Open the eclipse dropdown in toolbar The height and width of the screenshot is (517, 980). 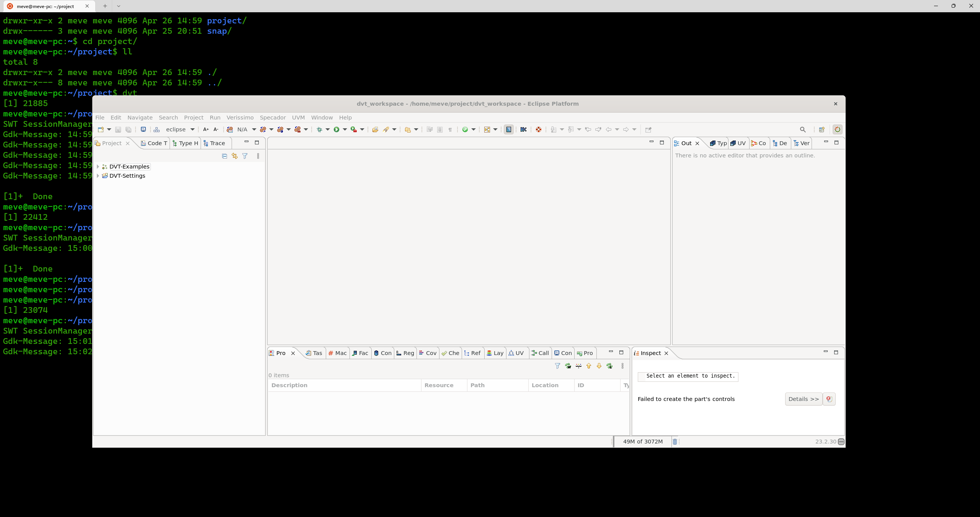[x=192, y=129]
